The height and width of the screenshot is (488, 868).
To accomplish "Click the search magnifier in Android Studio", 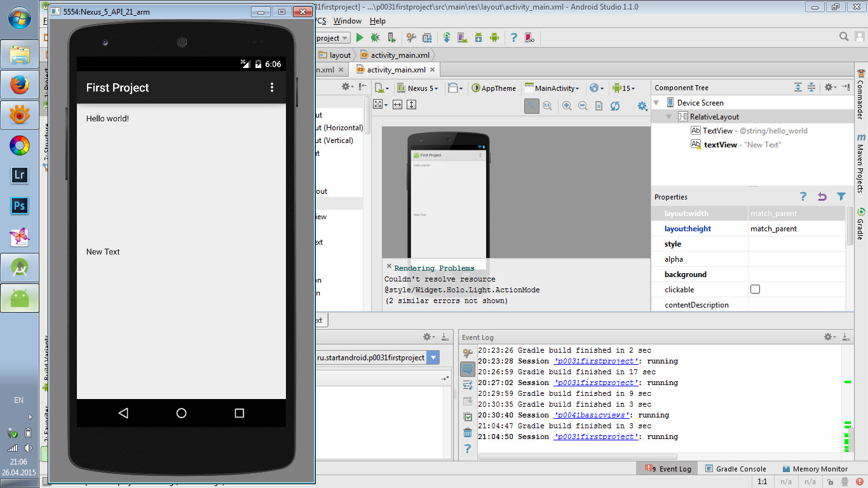I will [x=844, y=37].
